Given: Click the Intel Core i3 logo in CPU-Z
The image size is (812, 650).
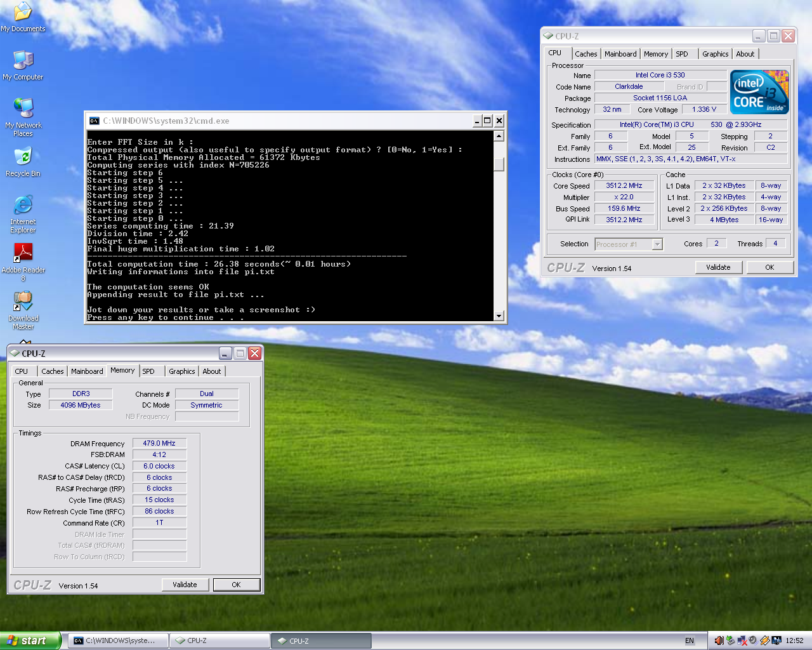Looking at the screenshot, I should click(759, 92).
